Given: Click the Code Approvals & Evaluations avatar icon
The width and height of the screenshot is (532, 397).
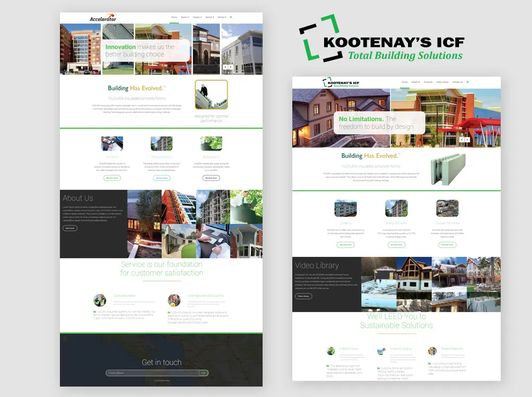Looking at the screenshot, I should point(174,300).
